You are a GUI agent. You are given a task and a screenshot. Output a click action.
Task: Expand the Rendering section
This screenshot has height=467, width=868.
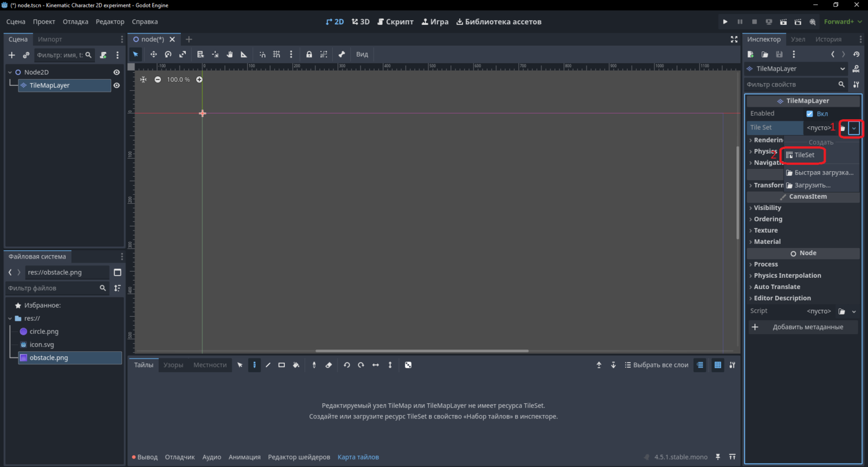click(x=766, y=140)
